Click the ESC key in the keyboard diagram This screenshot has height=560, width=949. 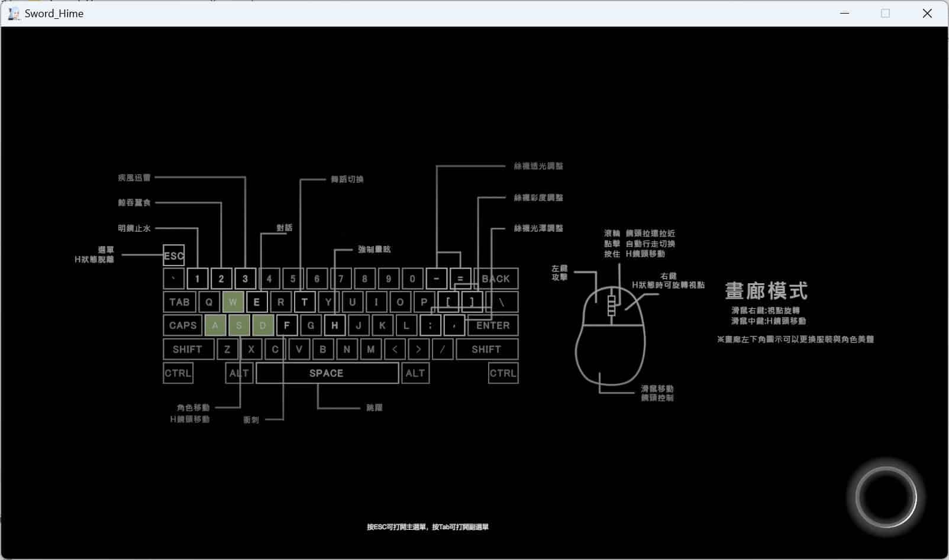173,255
